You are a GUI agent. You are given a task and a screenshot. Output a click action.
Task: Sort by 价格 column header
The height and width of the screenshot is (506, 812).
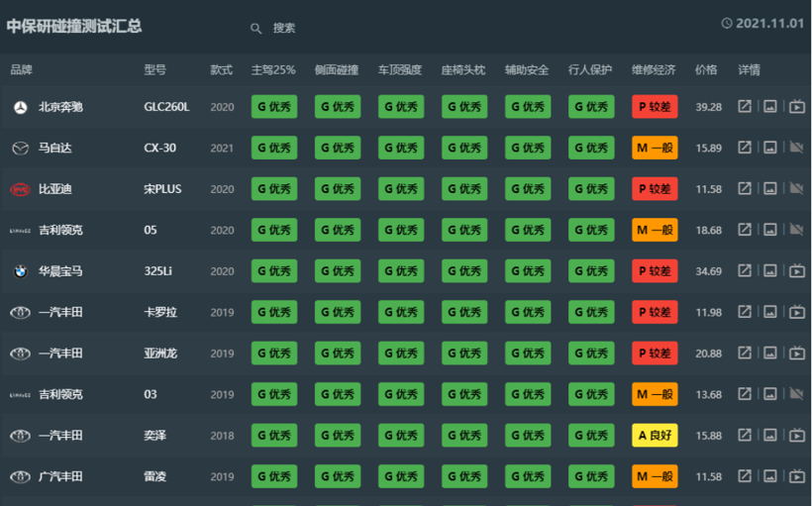(706, 70)
